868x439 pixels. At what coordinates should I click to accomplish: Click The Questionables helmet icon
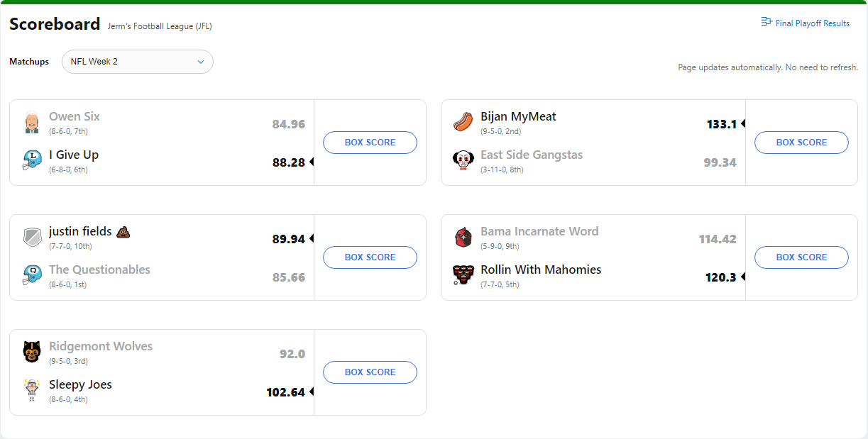point(32,275)
